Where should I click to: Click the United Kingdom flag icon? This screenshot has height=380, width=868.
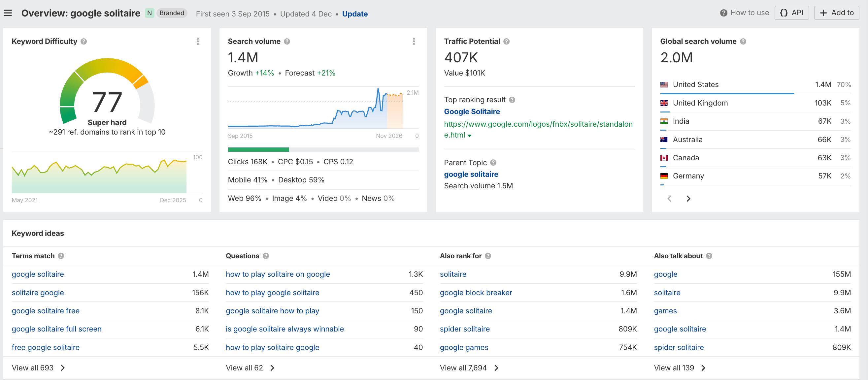tap(664, 103)
